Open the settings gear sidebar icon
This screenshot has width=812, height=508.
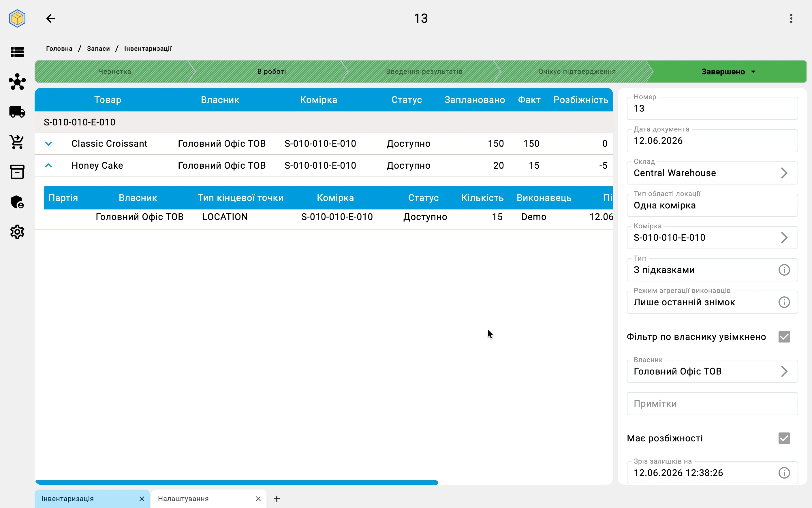[17, 232]
